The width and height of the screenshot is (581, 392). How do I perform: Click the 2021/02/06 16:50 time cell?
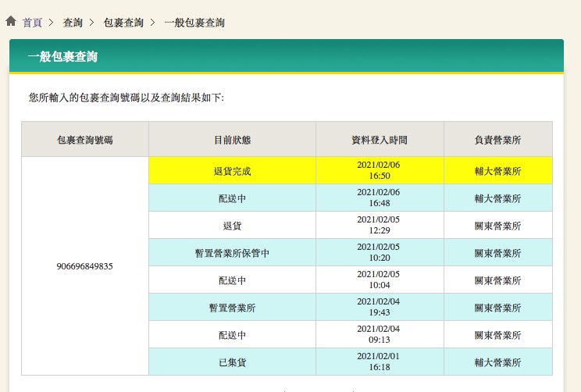380,170
